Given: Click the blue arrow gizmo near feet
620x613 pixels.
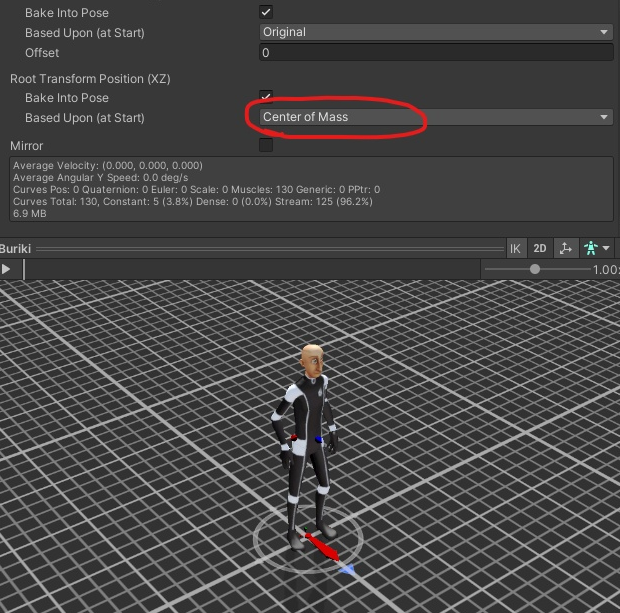Looking at the screenshot, I should 346,568.
